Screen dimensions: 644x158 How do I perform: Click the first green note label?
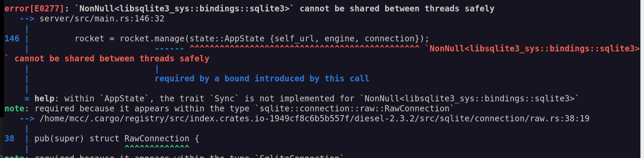tap(14, 108)
